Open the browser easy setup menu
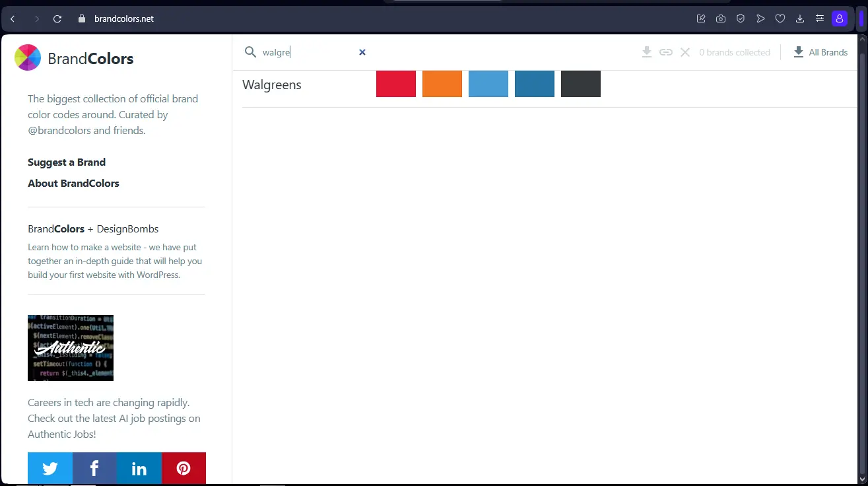 pyautogui.click(x=820, y=18)
